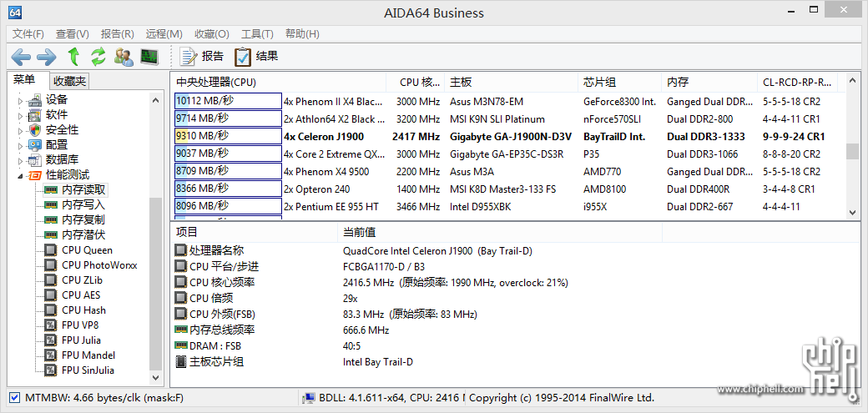Screen dimensions: 868x413
Task: Open the 报告(R) menu
Action: pos(118,33)
